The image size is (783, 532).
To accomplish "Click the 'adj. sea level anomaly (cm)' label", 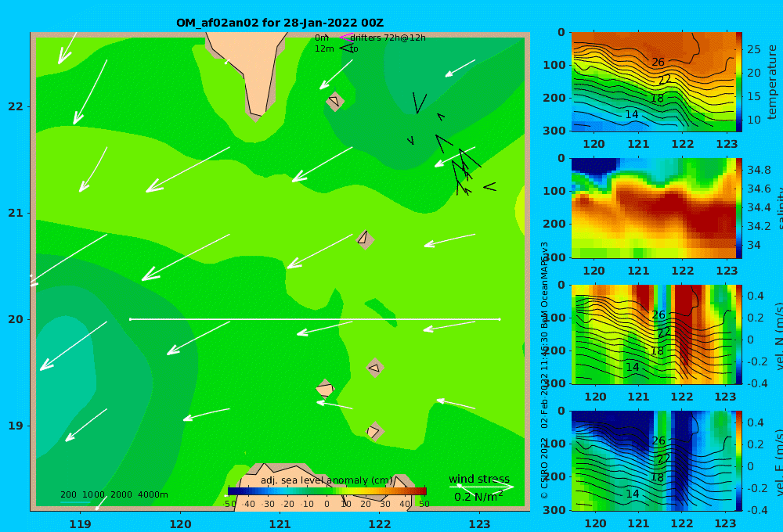I will coord(327,480).
